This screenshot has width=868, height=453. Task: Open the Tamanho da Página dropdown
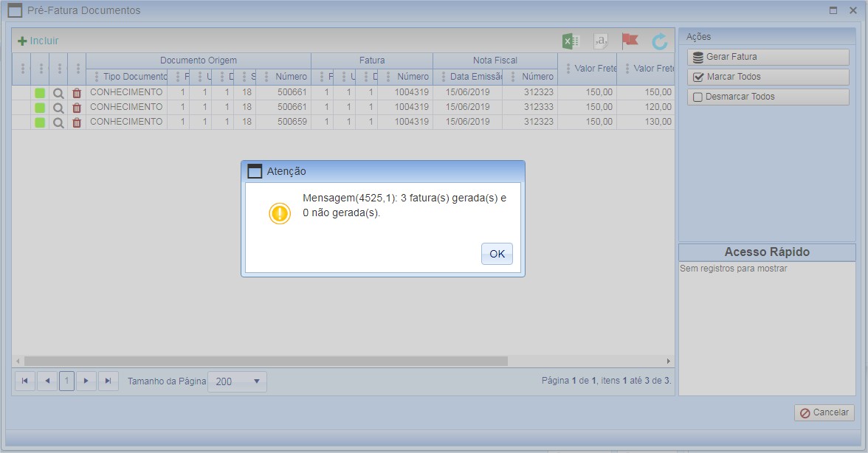(x=237, y=381)
